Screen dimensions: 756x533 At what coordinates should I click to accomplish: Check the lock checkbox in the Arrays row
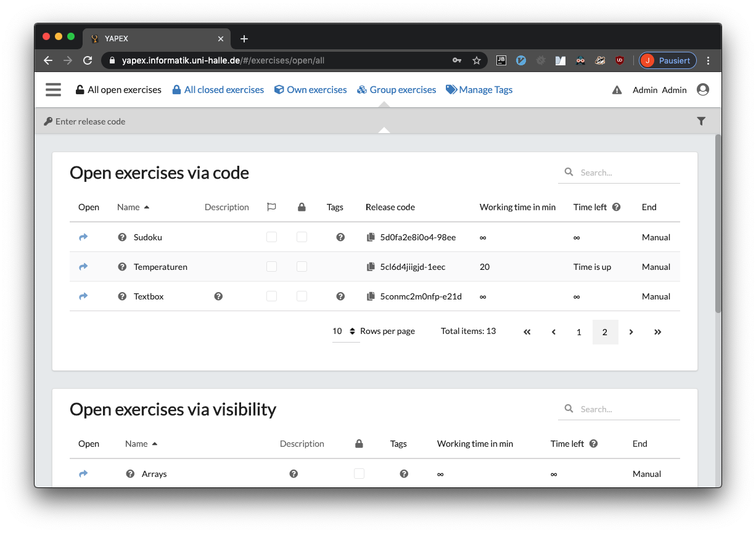click(x=359, y=473)
